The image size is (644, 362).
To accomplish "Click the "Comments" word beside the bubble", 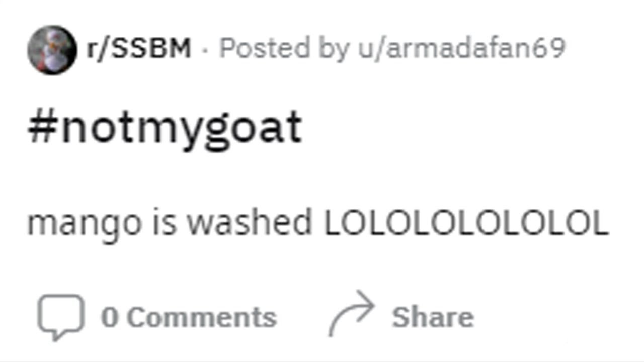I will click(x=201, y=318).
